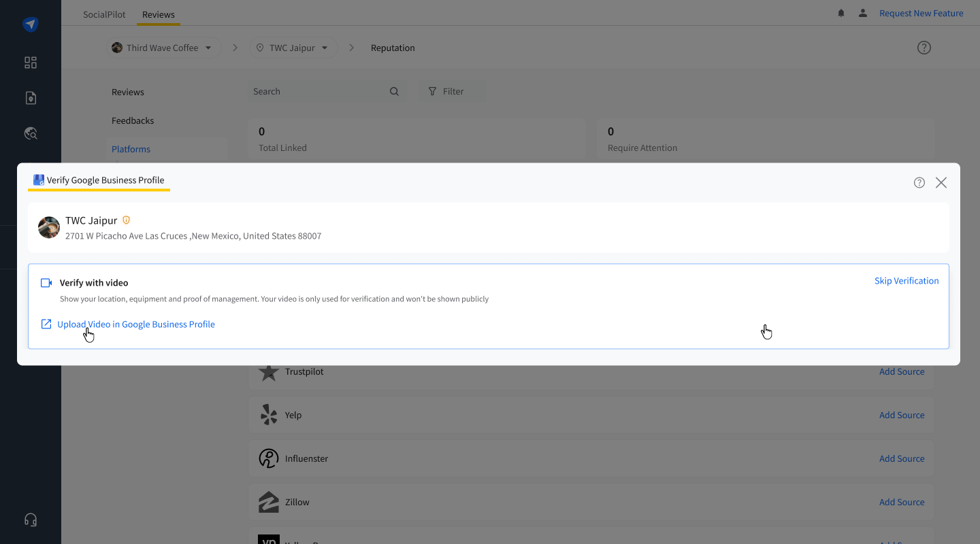The image size is (980, 544).
Task: Open the globe search icon in sidebar
Action: [x=31, y=133]
